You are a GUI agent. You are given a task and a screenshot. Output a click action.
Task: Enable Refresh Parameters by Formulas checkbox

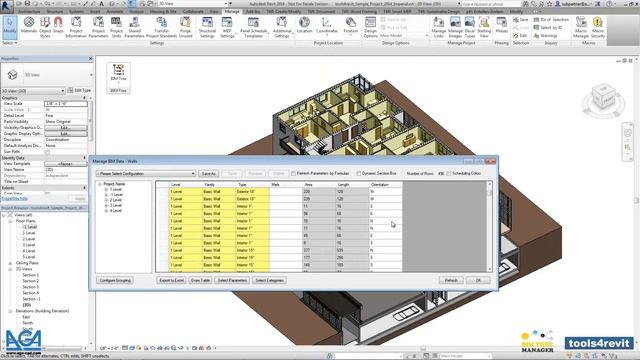coord(293,173)
